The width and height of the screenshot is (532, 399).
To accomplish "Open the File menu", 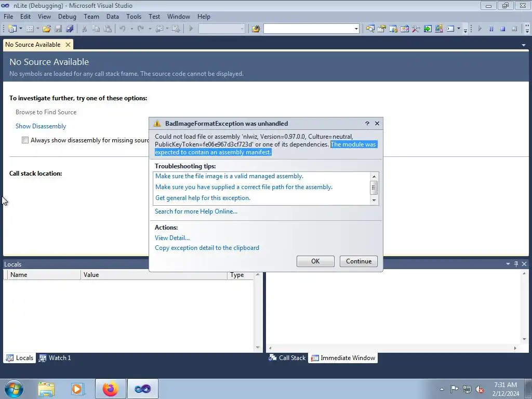I will click(8, 16).
